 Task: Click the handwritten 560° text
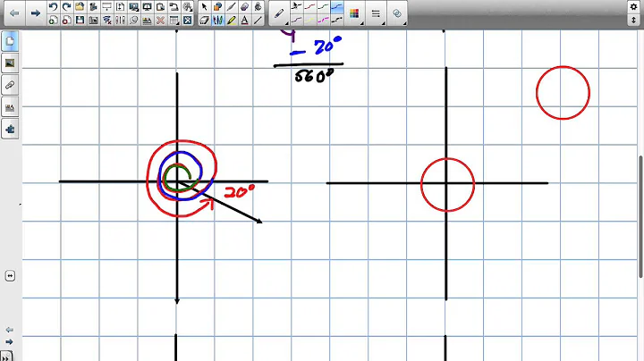pyautogui.click(x=314, y=75)
